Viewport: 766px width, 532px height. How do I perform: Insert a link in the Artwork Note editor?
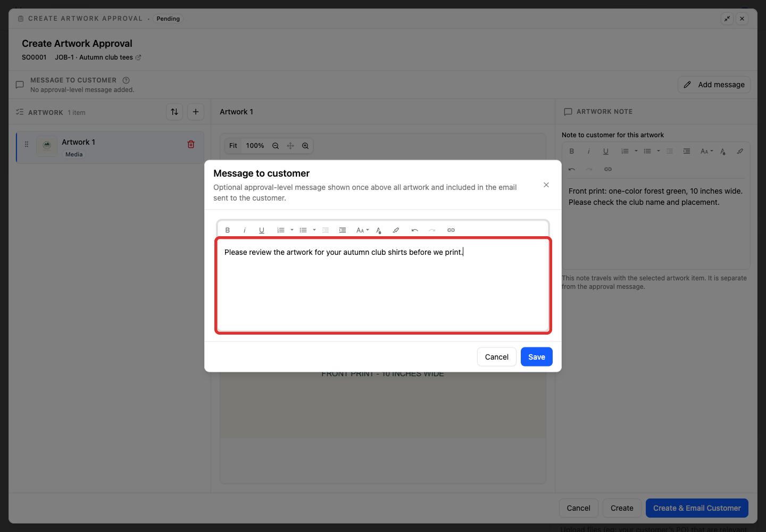(608, 169)
